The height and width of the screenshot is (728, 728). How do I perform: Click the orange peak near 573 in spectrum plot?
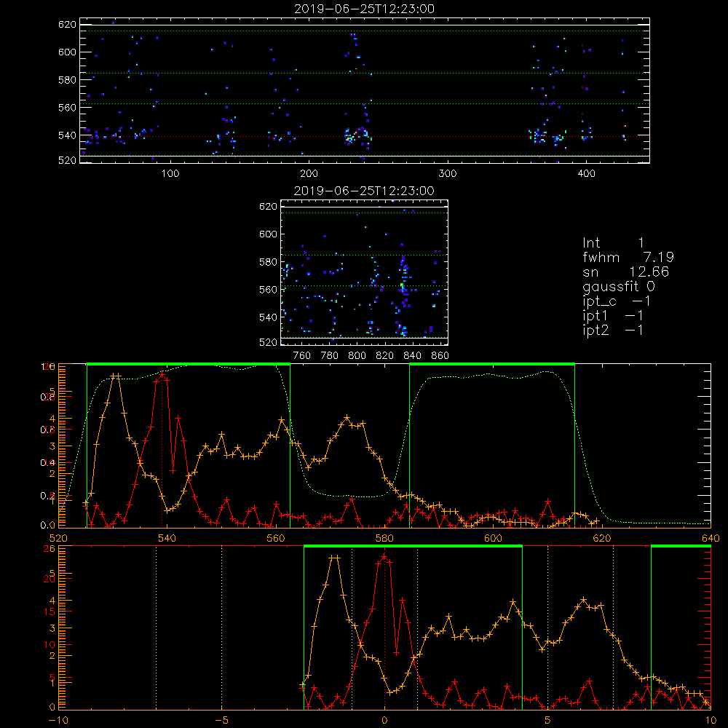pyautogui.click(x=347, y=418)
